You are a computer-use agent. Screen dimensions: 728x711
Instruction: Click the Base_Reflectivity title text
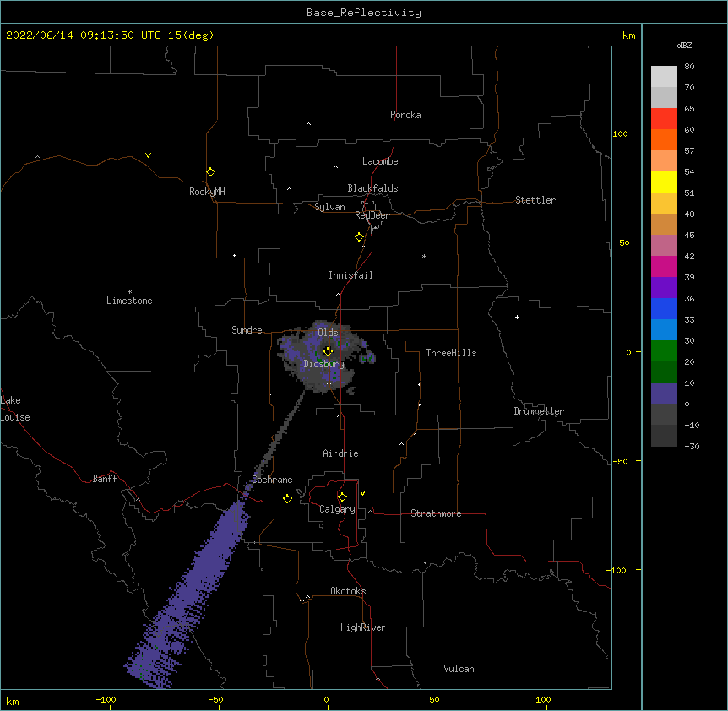(364, 13)
